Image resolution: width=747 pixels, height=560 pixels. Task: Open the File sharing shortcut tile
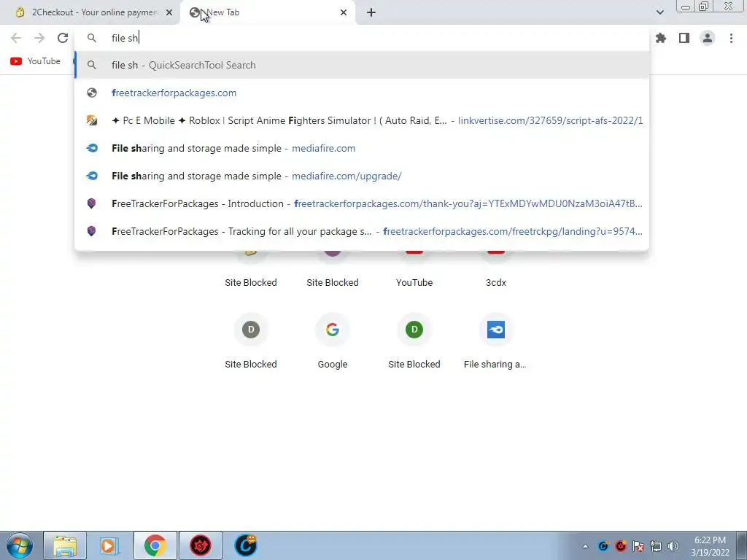coord(495,341)
